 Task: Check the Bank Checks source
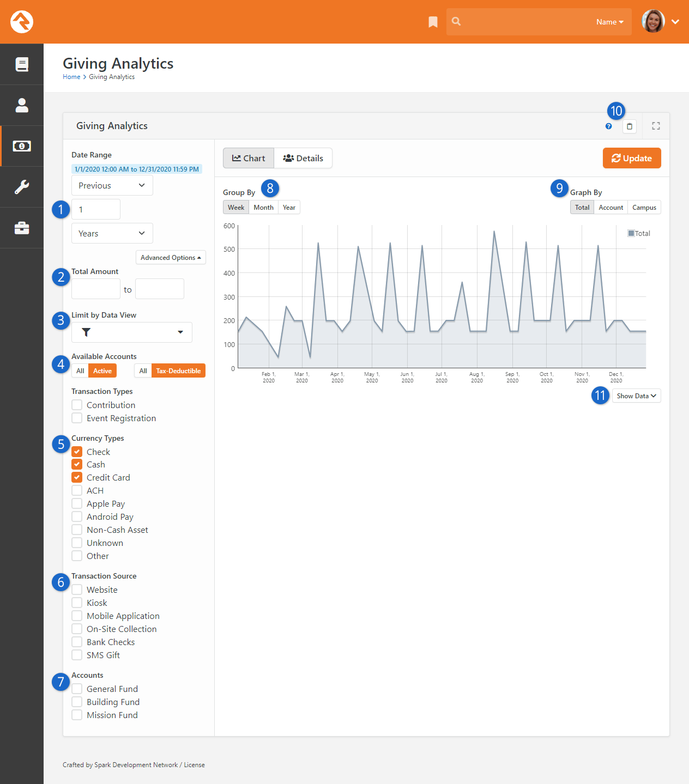point(77,642)
